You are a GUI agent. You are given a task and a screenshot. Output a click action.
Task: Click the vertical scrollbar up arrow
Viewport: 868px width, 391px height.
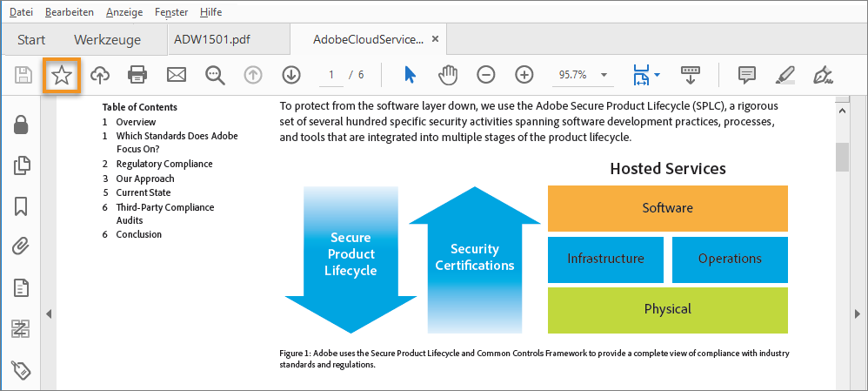tap(842, 111)
